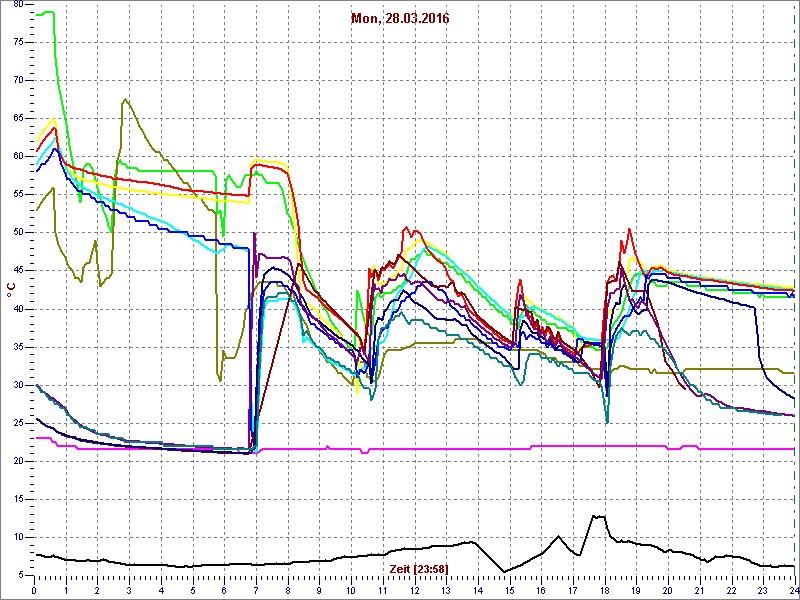Click the 75 value on temperature axis

18,42
